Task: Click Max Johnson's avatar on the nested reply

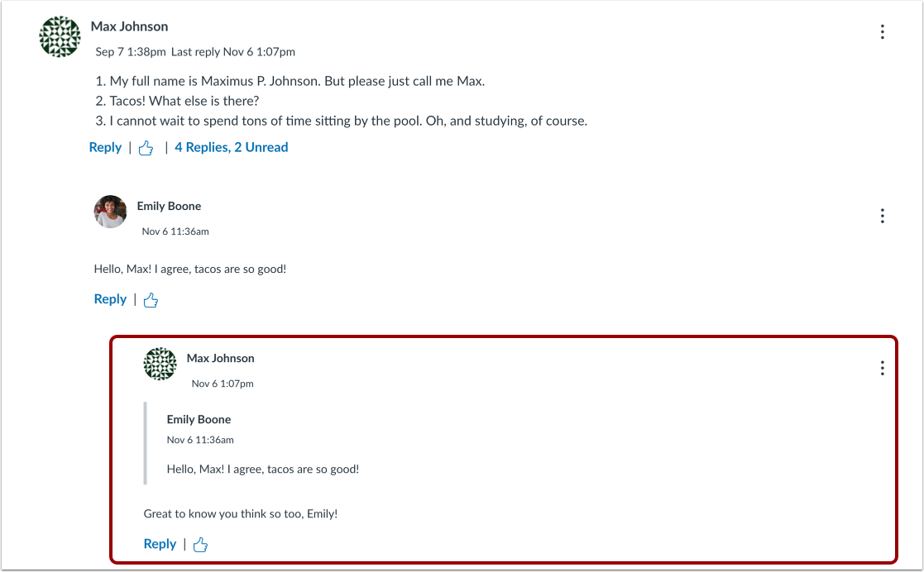Action: pyautogui.click(x=160, y=364)
